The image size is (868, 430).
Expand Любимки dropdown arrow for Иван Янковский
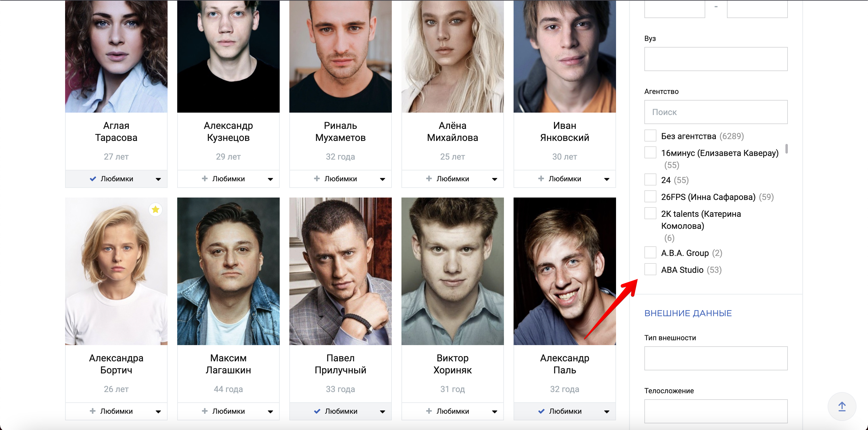[606, 179]
